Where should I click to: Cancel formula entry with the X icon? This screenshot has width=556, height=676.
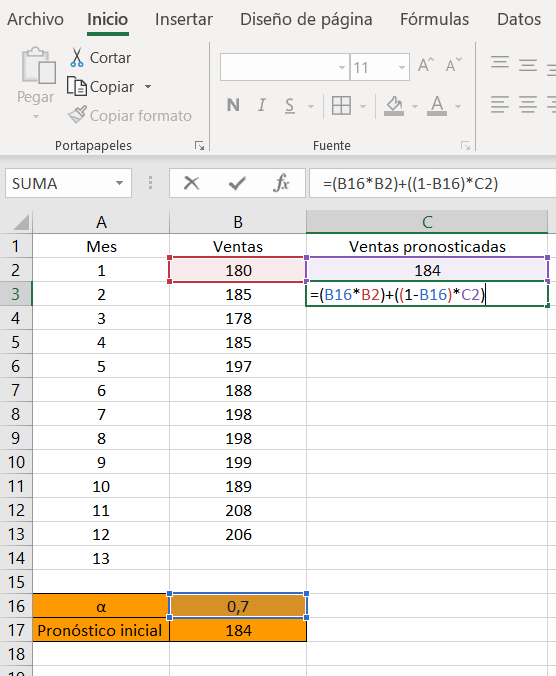(191, 183)
